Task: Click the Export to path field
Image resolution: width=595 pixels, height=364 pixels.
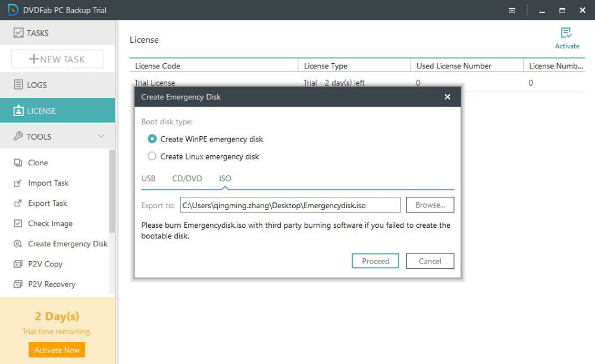Action: click(290, 205)
